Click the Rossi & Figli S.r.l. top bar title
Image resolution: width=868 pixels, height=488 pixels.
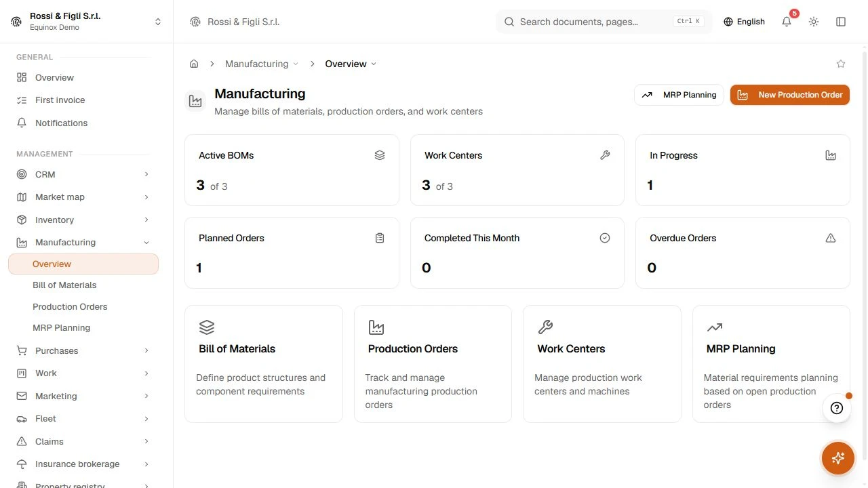tap(243, 22)
